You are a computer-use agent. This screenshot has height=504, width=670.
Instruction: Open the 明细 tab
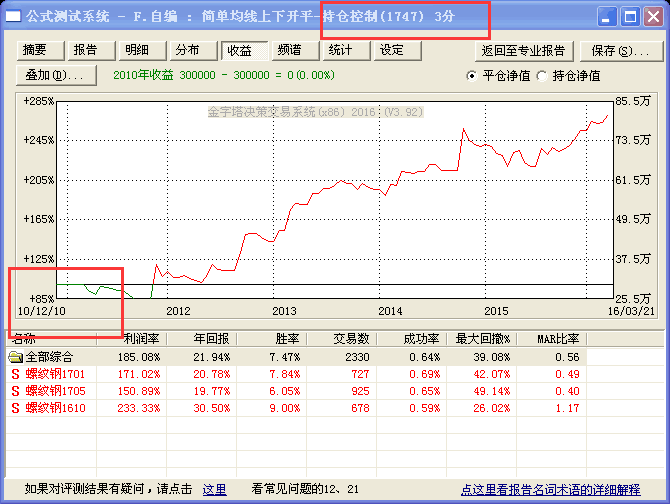tap(137, 51)
